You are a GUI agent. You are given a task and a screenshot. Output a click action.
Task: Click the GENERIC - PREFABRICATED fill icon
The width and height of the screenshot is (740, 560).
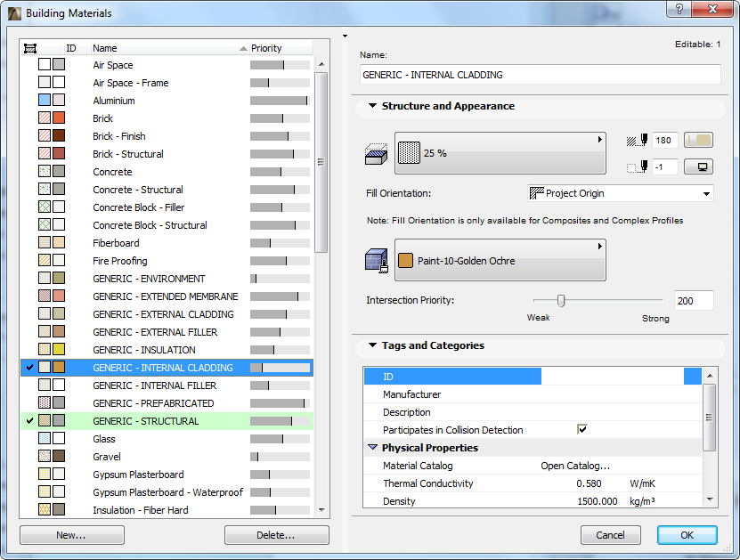coord(45,403)
